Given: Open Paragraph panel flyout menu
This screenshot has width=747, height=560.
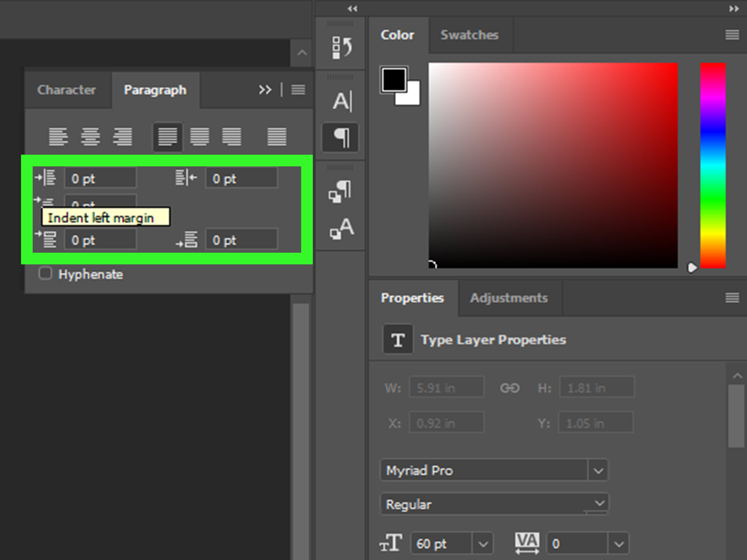Looking at the screenshot, I should pos(298,90).
